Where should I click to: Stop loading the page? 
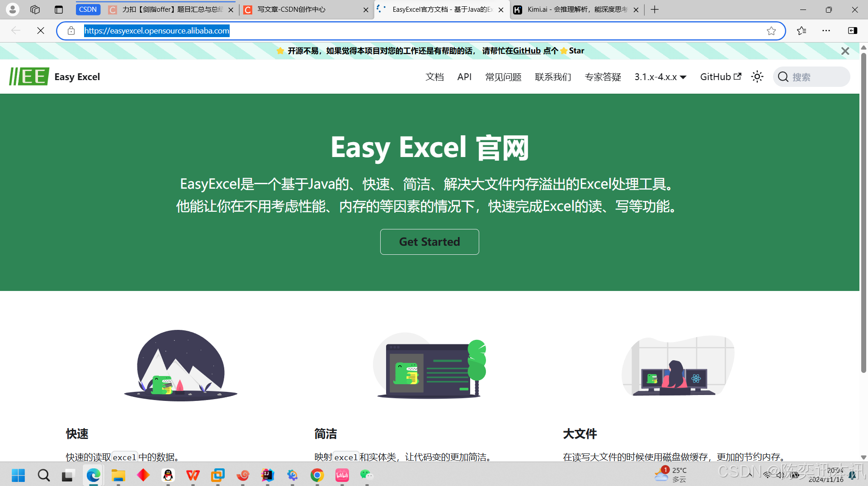(x=41, y=30)
